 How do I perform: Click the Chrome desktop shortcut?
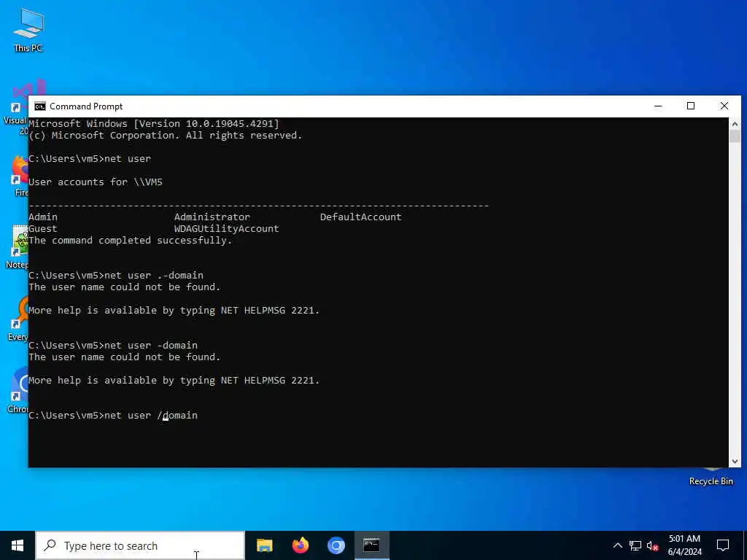coord(18,392)
